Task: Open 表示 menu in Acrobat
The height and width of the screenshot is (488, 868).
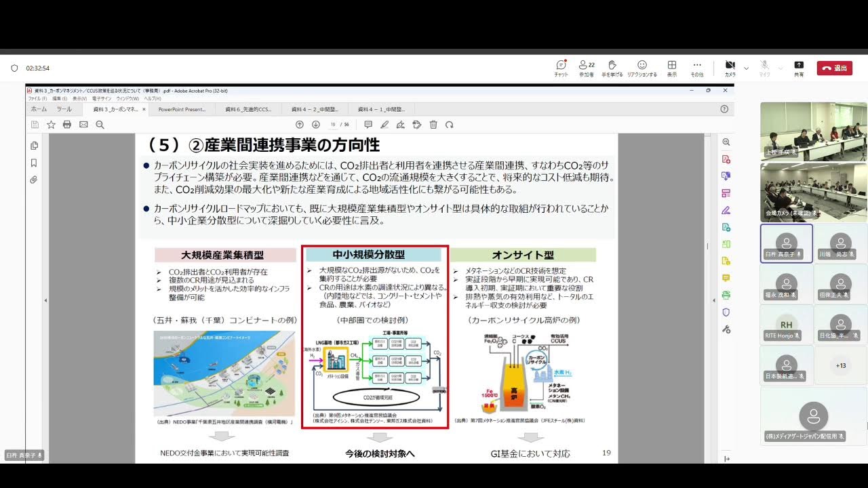Action: pyautogui.click(x=79, y=98)
